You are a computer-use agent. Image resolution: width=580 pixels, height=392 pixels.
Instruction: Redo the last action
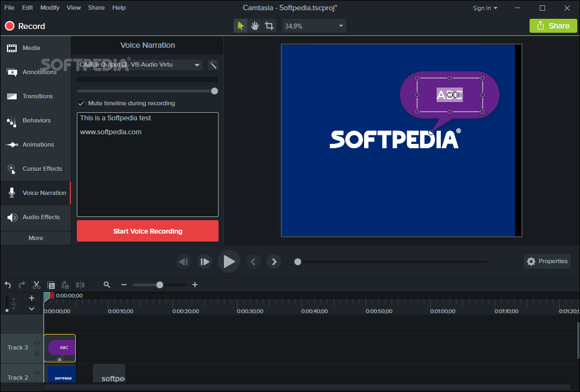tap(22, 285)
